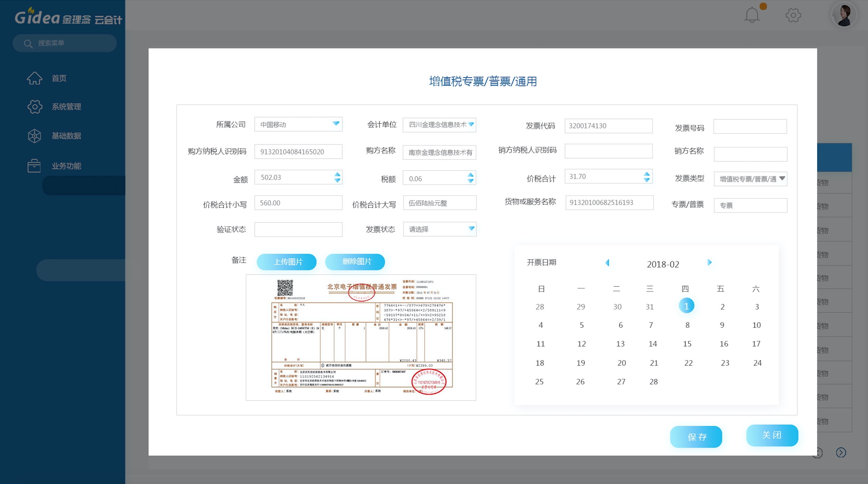Image resolution: width=868 pixels, height=484 pixels.
Task: Select day 25 in the calendar
Action: point(539,382)
